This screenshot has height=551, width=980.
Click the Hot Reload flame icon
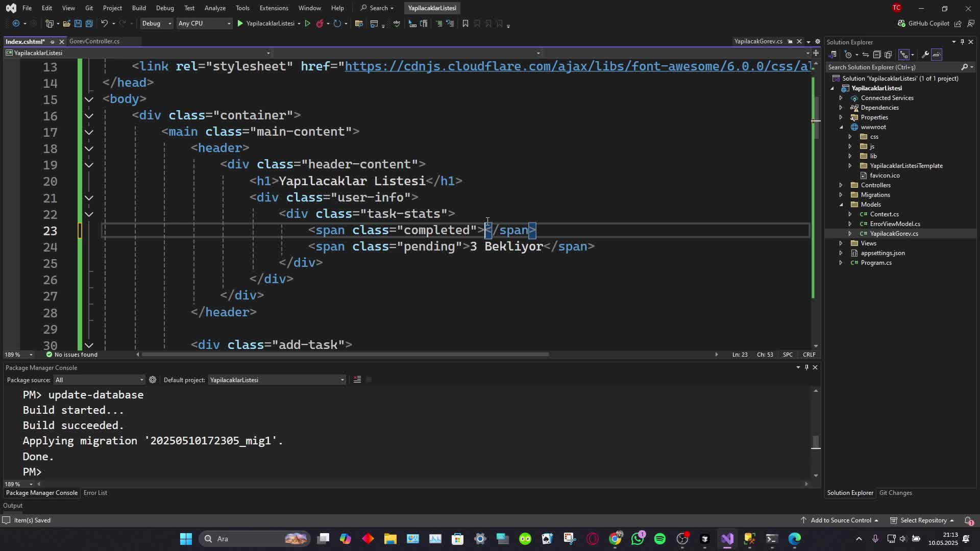click(320, 23)
